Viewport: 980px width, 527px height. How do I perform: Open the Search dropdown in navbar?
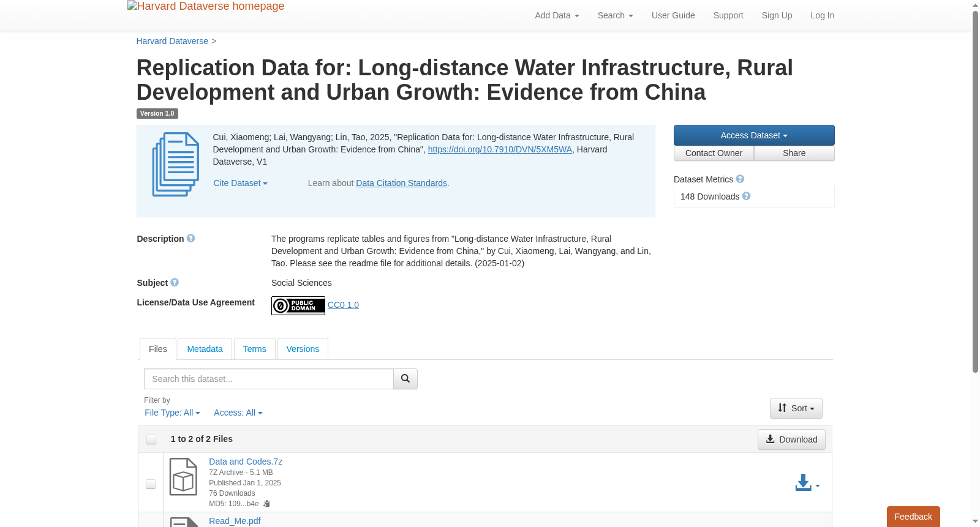(615, 15)
